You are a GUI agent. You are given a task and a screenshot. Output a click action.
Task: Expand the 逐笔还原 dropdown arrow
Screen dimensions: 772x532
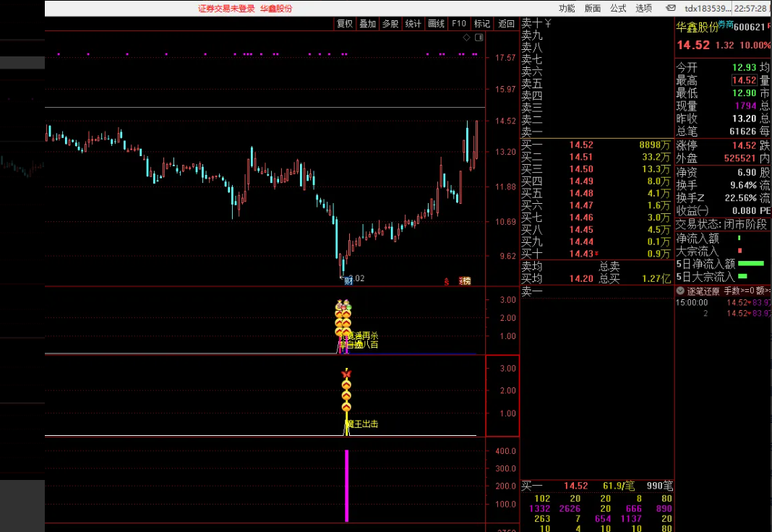tap(680, 291)
